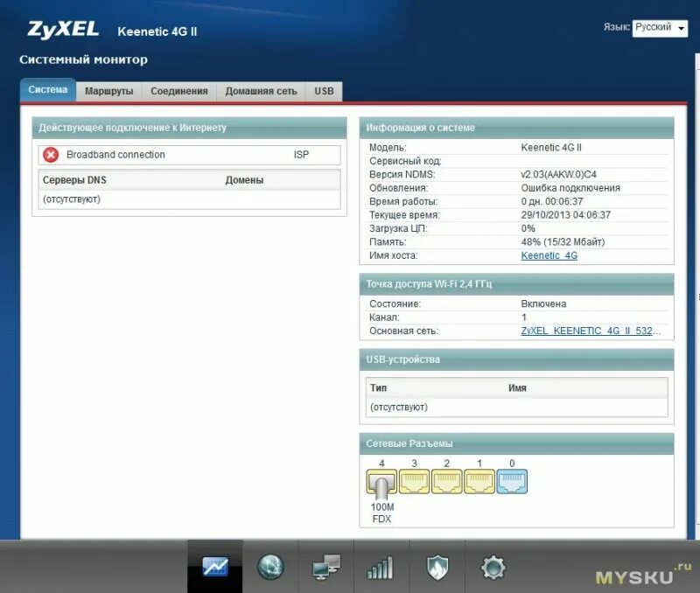The width and height of the screenshot is (700, 593).
Task: Click the Тип column header in USB table
Action: pos(379,388)
